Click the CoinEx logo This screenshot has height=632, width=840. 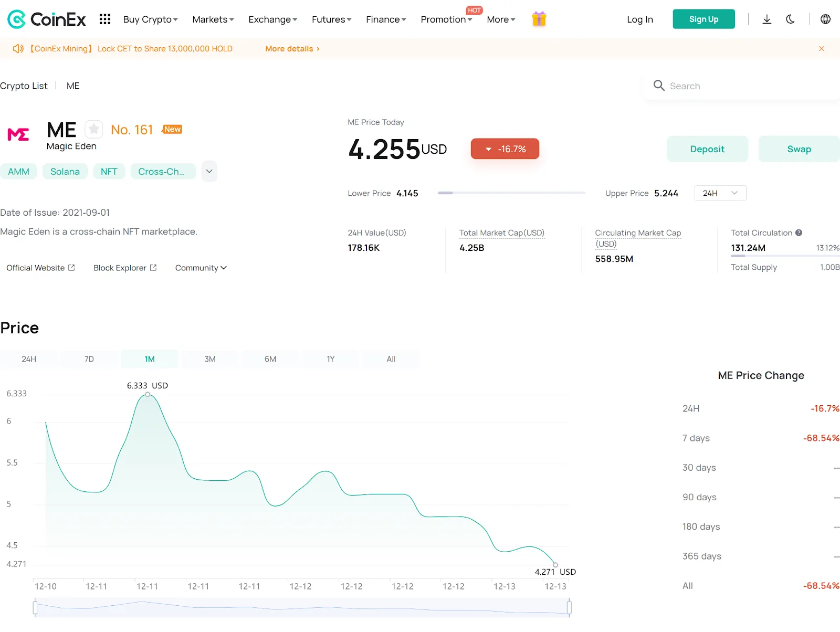click(46, 19)
